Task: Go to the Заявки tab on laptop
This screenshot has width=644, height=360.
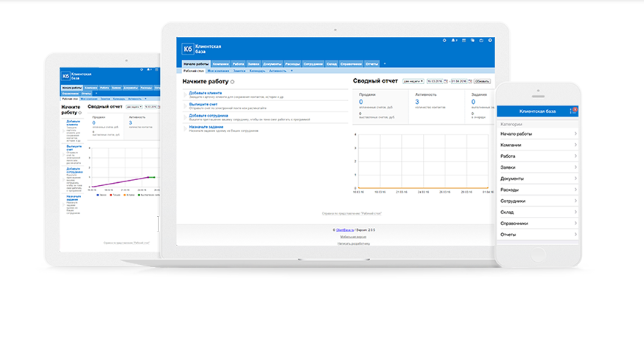Action: [x=253, y=63]
